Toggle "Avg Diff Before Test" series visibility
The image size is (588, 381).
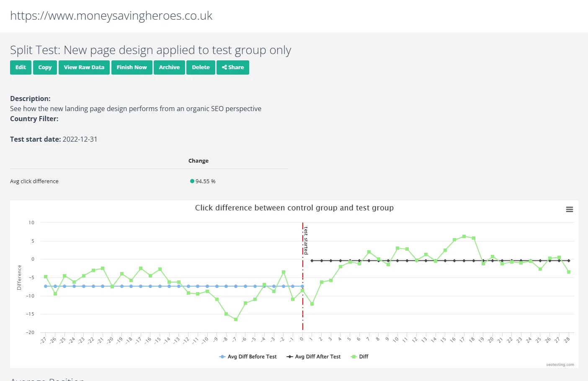coord(248,357)
